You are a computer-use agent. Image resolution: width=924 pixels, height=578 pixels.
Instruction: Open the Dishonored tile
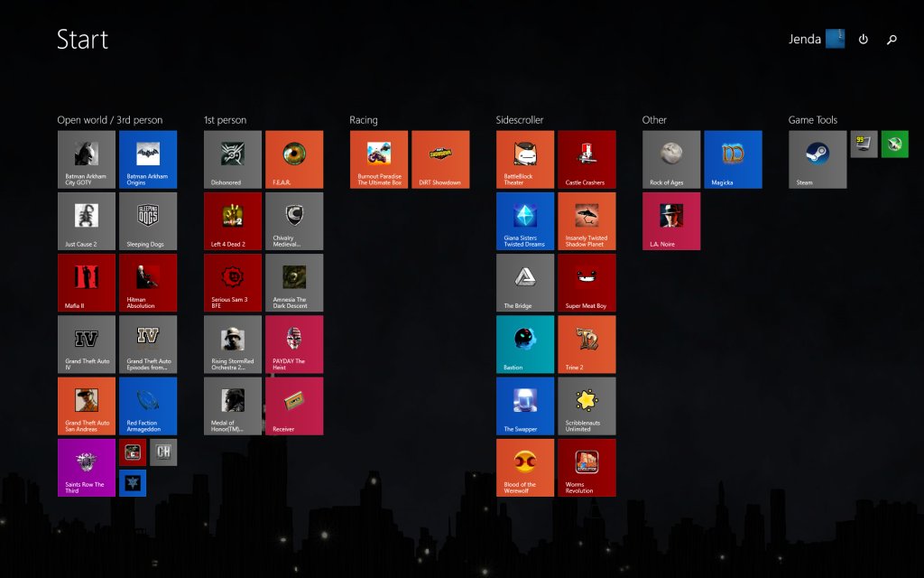(x=233, y=159)
